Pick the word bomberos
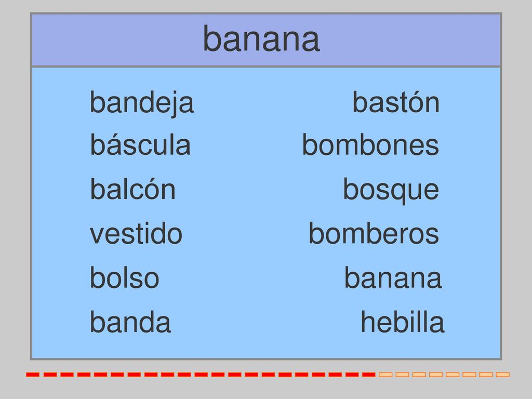Image resolution: width=532 pixels, height=399 pixels. point(374,233)
